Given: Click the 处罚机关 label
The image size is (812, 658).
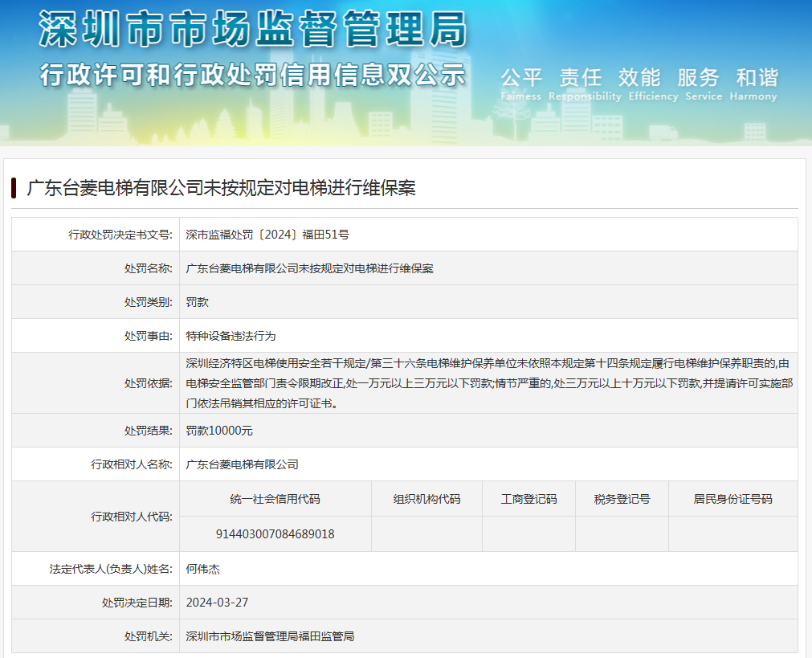Looking at the screenshot, I should click(148, 636).
